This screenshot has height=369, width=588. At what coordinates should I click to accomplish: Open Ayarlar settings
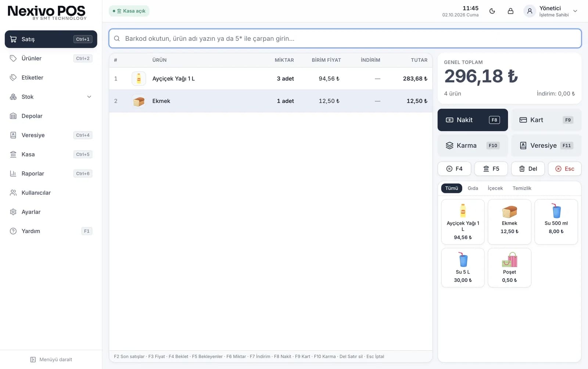[x=51, y=212]
